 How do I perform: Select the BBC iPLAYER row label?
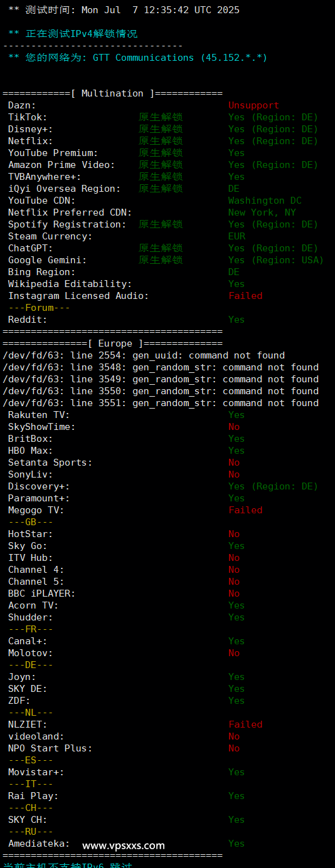coord(41,593)
